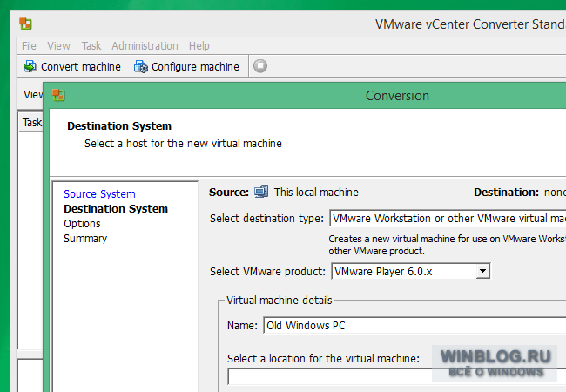Select the Summary wizard step

click(x=85, y=238)
